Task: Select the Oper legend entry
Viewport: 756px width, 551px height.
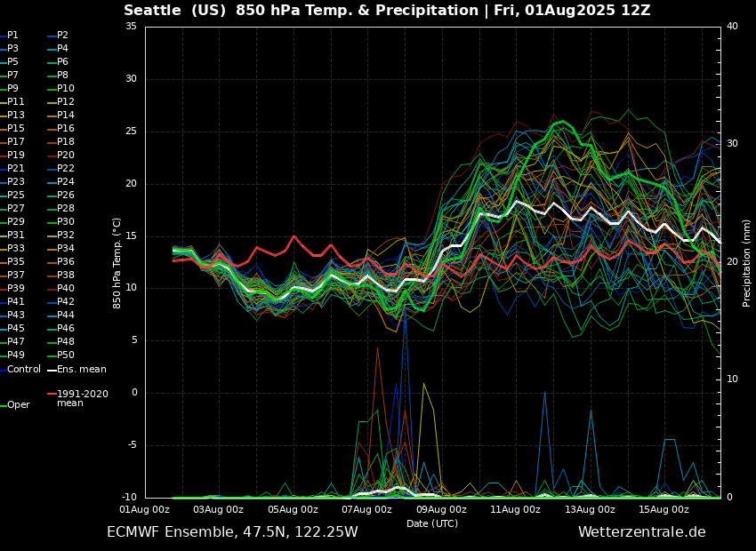Action: (x=19, y=405)
